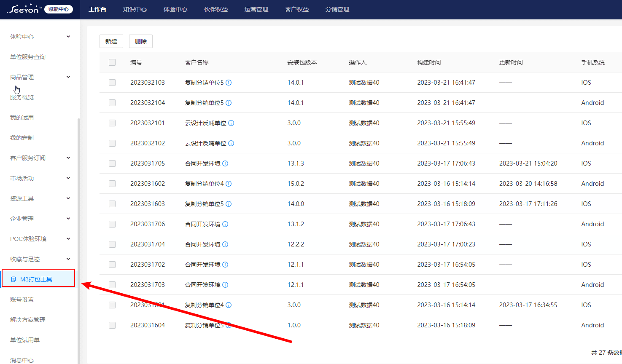Viewport: 622px width, 364px height.
Task: Click the 新建 button
Action: (x=111, y=41)
